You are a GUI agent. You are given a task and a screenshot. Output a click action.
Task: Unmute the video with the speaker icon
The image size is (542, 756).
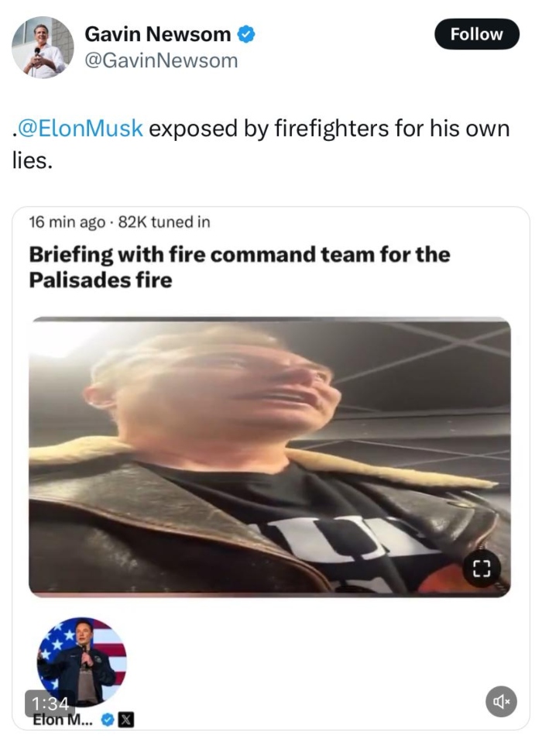[501, 702]
